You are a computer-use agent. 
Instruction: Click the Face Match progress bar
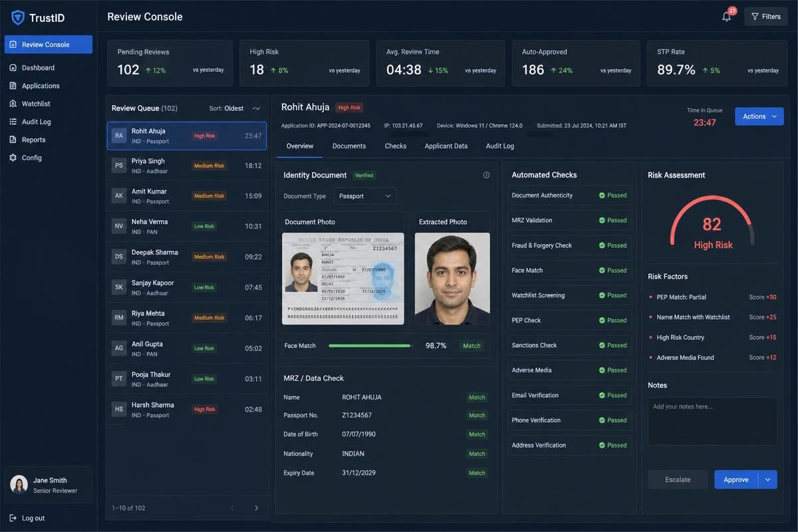pyautogui.click(x=370, y=346)
